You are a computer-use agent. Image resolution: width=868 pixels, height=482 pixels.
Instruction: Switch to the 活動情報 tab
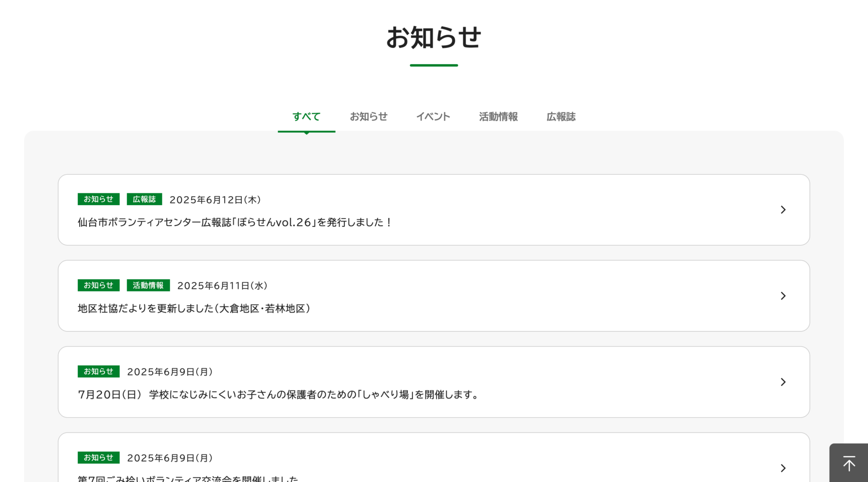pyautogui.click(x=498, y=117)
